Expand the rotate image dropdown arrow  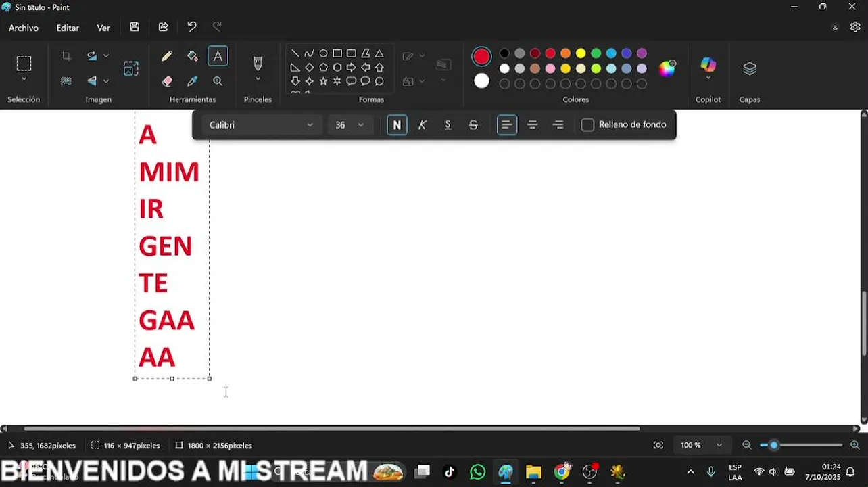click(106, 56)
